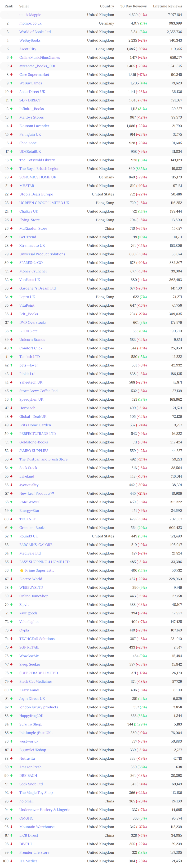The width and height of the screenshot is (187, 868).
Task: Click the 24/7 DIRECT seller link
Action: pos(30,100)
